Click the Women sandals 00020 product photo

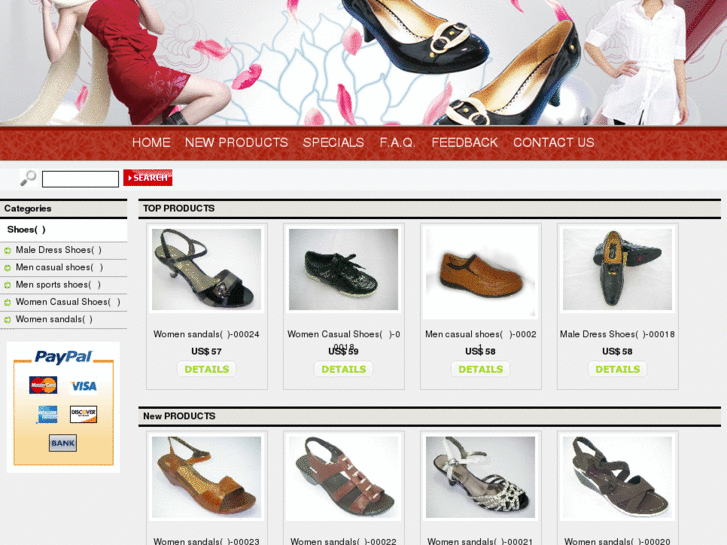[x=618, y=477]
